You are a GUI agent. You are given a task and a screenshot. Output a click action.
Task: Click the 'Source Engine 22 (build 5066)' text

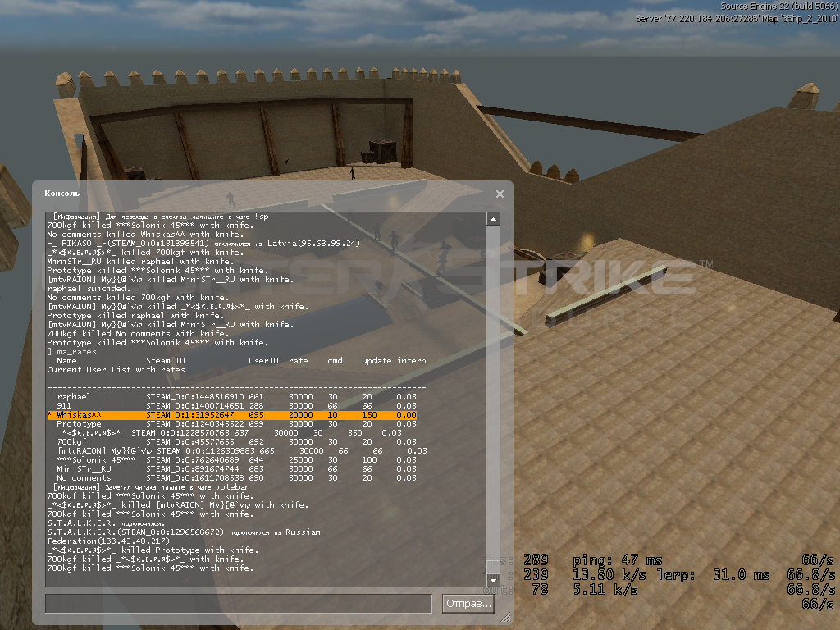pyautogui.click(x=779, y=7)
